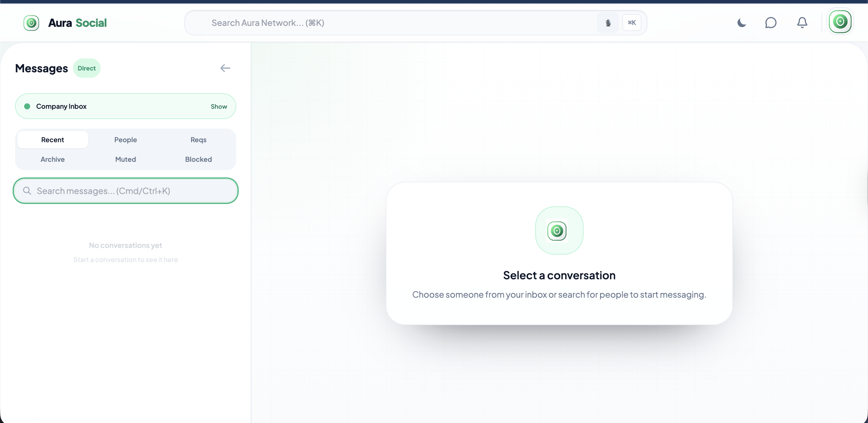Toggle dark mode with the moon icon
This screenshot has width=868, height=423.
[x=741, y=23]
